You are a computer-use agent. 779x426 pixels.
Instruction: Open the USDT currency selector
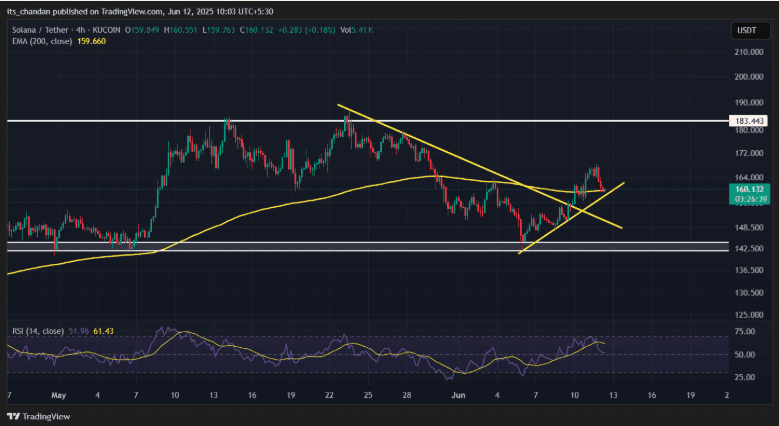(747, 29)
